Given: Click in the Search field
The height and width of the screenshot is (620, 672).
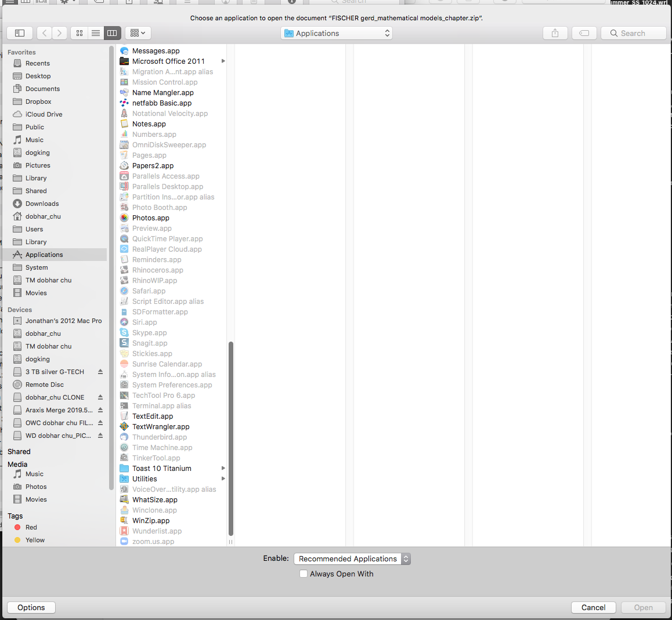Looking at the screenshot, I should click(x=634, y=33).
